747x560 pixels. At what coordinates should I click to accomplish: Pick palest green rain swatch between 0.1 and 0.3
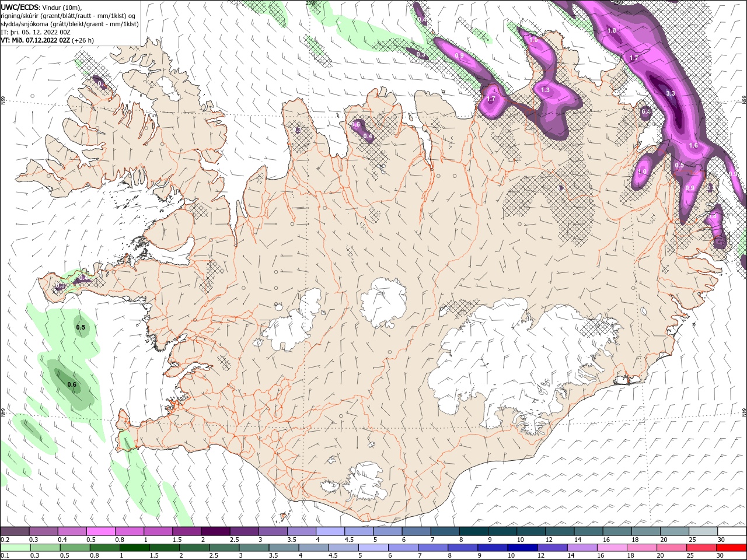tap(15, 548)
